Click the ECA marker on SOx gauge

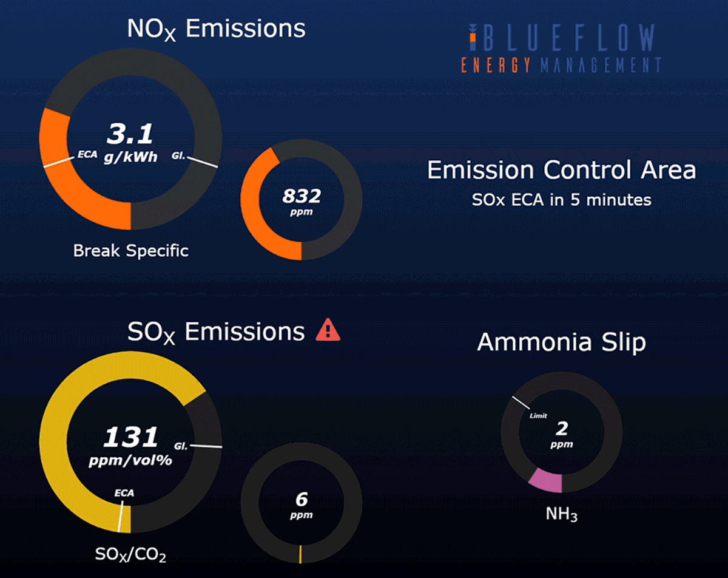[124, 493]
